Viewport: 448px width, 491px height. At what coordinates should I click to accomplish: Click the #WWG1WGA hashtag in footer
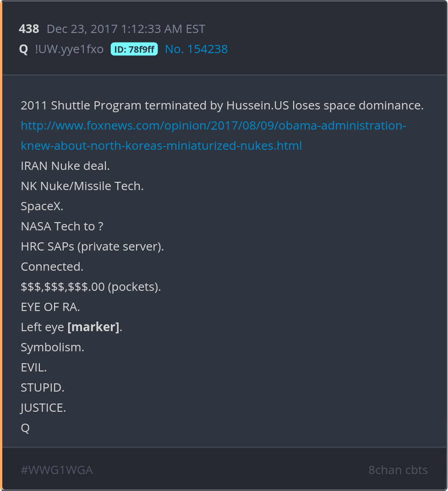click(57, 470)
